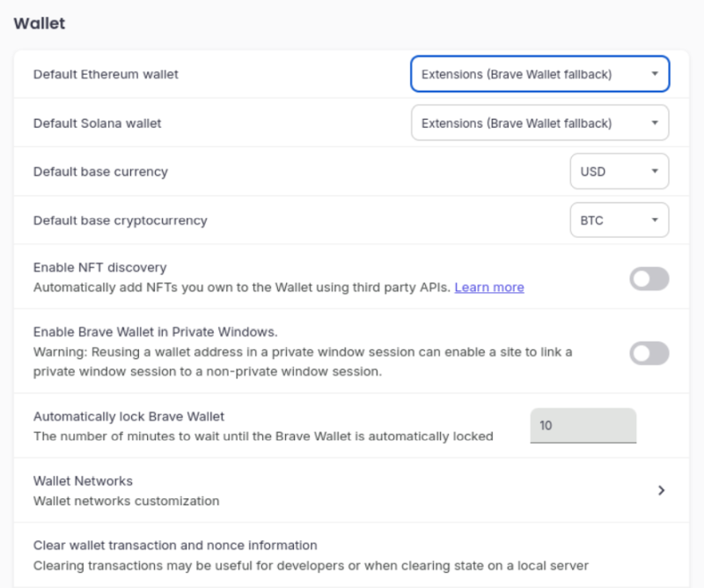Click the caret arrow in Solana wallet dropdown
Image resolution: width=704 pixels, height=588 pixels.
coord(655,123)
